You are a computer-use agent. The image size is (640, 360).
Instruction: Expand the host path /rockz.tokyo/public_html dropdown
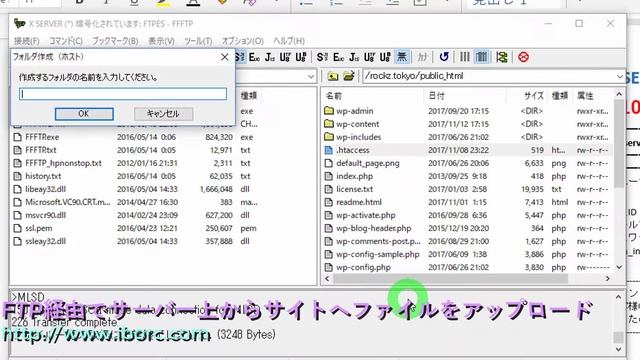620,76
